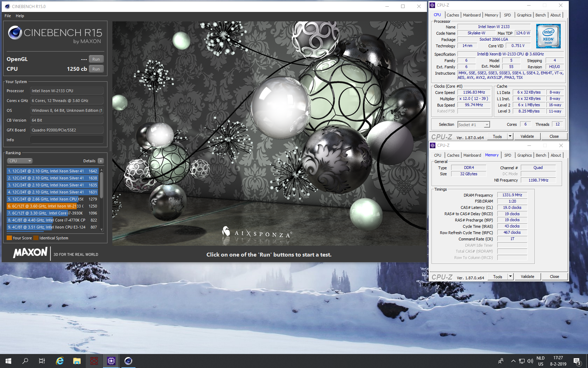Click Validate in bottom CPU-Z window
588x368 pixels.
(x=527, y=277)
